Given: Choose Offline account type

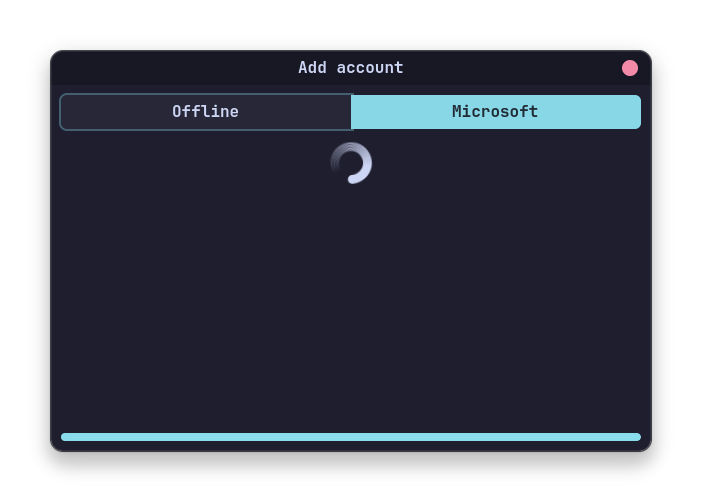Looking at the screenshot, I should (206, 112).
